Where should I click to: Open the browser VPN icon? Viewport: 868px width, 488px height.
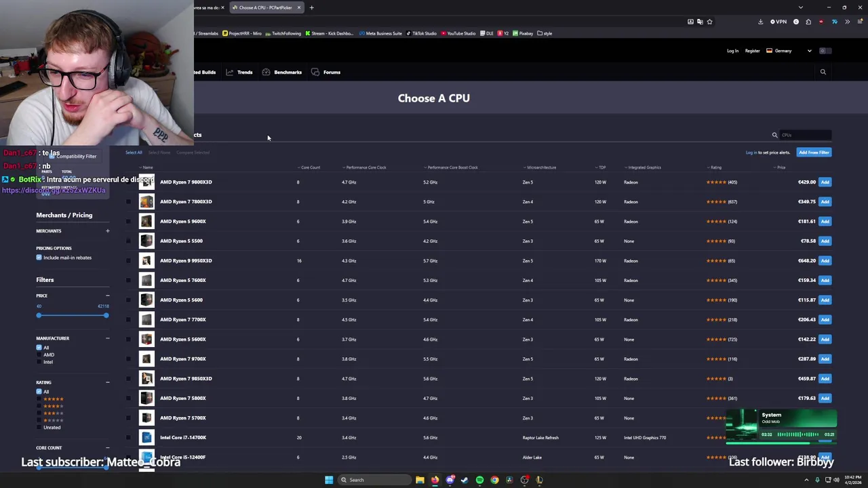click(778, 22)
